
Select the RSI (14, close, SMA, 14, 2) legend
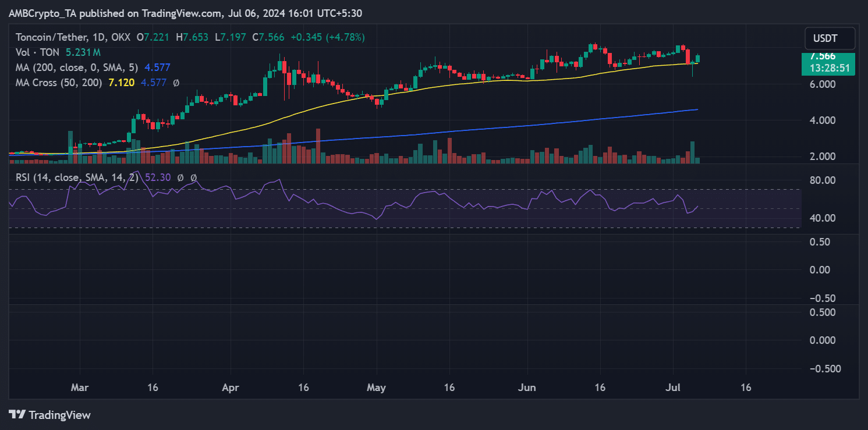coord(77,177)
